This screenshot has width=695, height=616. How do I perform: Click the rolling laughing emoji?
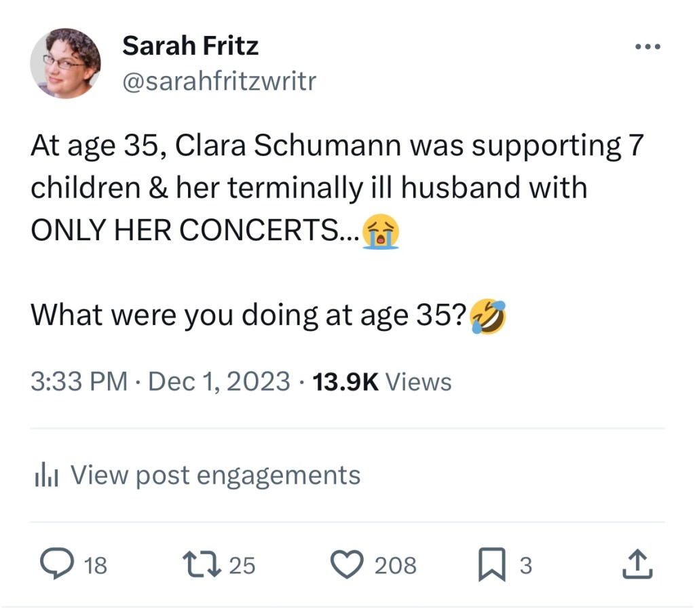(488, 315)
